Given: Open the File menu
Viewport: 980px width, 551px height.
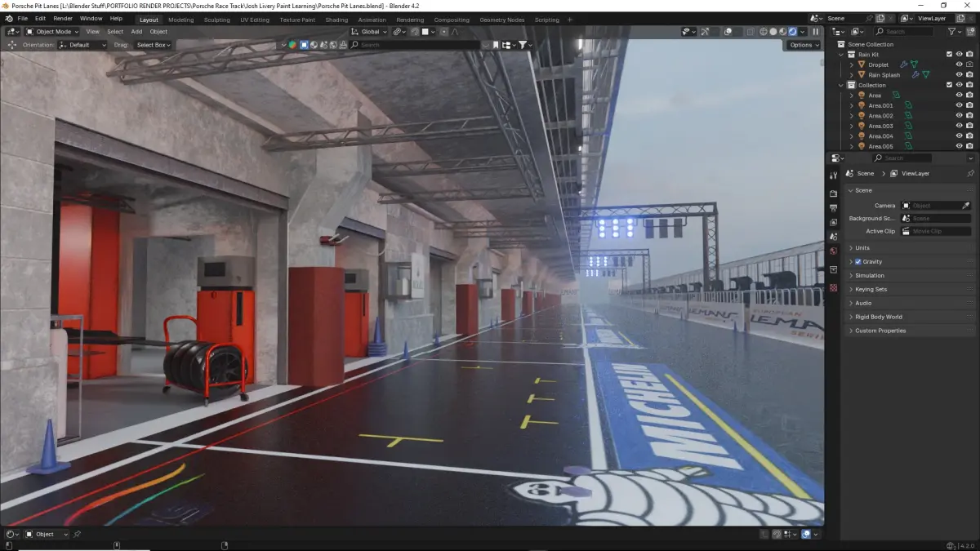Looking at the screenshot, I should click(22, 19).
